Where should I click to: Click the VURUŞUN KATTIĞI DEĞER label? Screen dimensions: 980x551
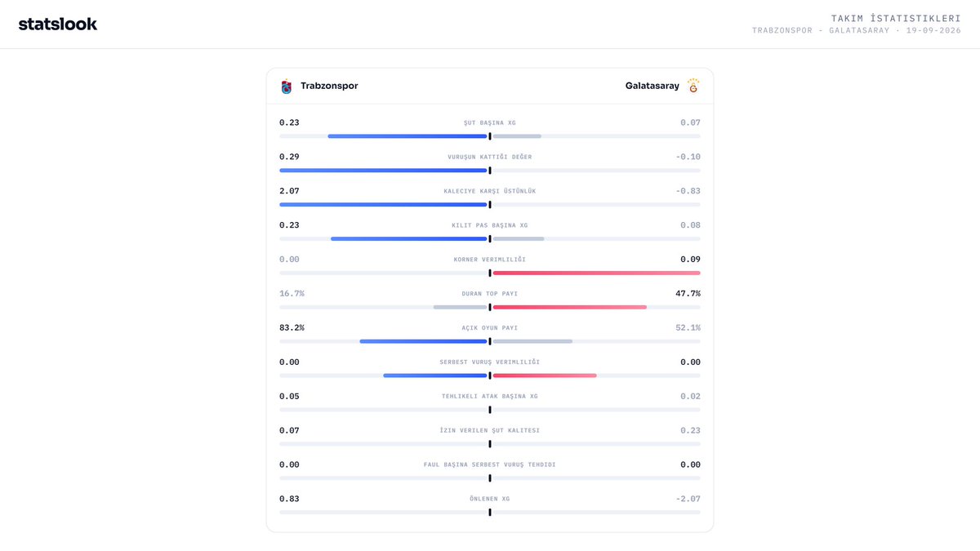(490, 158)
